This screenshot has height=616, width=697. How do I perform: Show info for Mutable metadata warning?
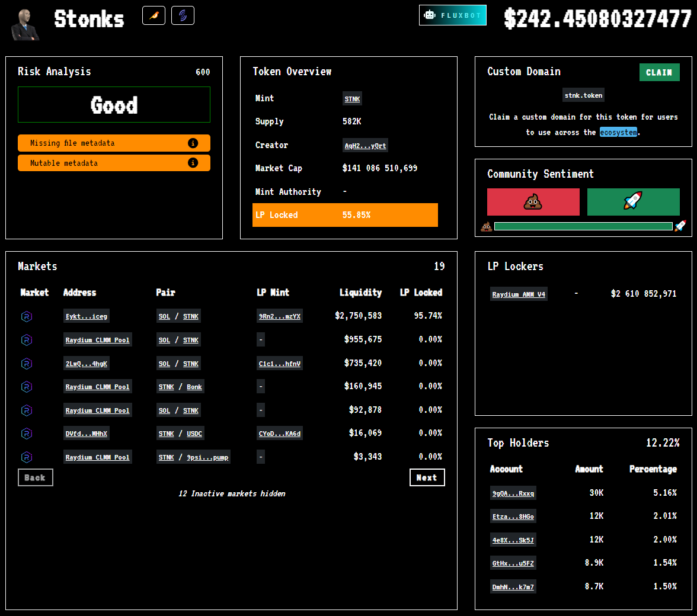[x=193, y=162]
